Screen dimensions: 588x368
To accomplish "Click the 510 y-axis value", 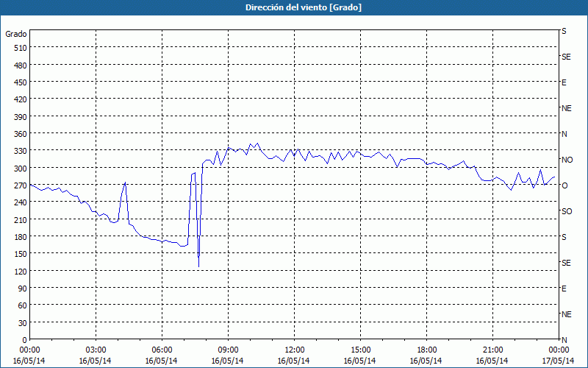I will [x=21, y=48].
